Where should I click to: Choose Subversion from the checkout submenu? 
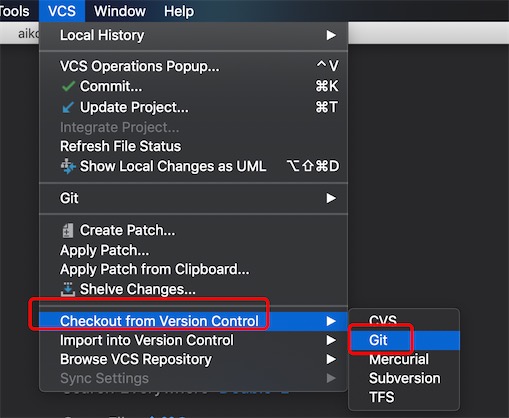pyautogui.click(x=404, y=378)
